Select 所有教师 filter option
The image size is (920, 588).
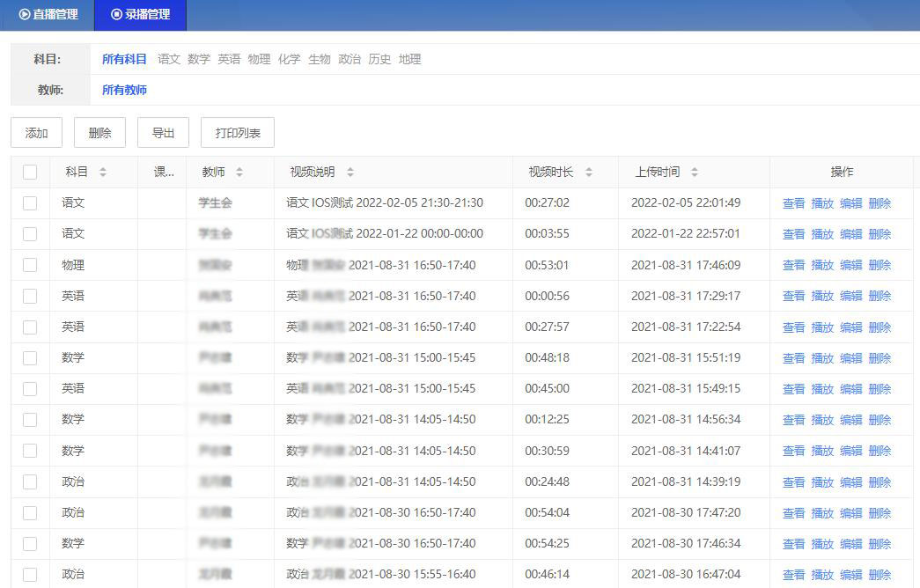pyautogui.click(x=124, y=90)
